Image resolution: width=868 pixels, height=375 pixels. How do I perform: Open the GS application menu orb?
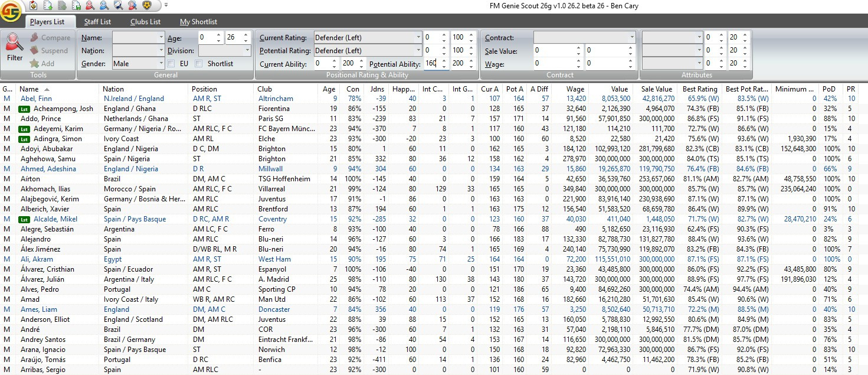(11, 11)
